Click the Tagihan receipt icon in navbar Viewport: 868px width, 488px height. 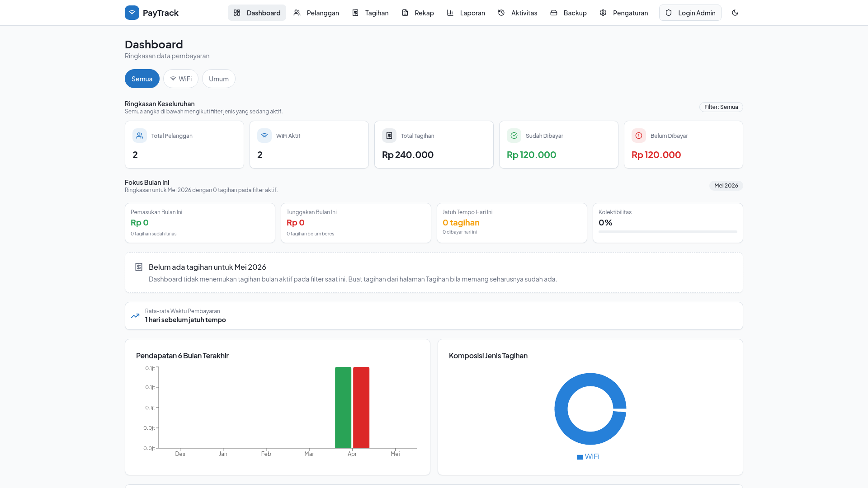355,13
